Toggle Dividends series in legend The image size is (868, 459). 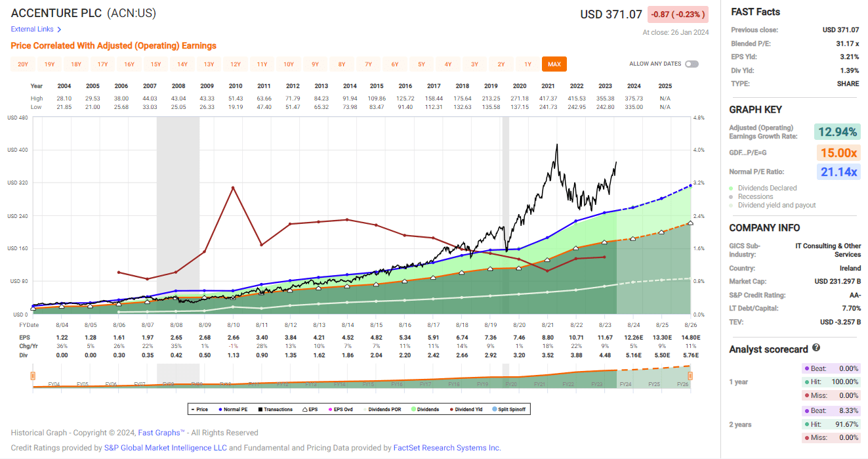tap(425, 409)
